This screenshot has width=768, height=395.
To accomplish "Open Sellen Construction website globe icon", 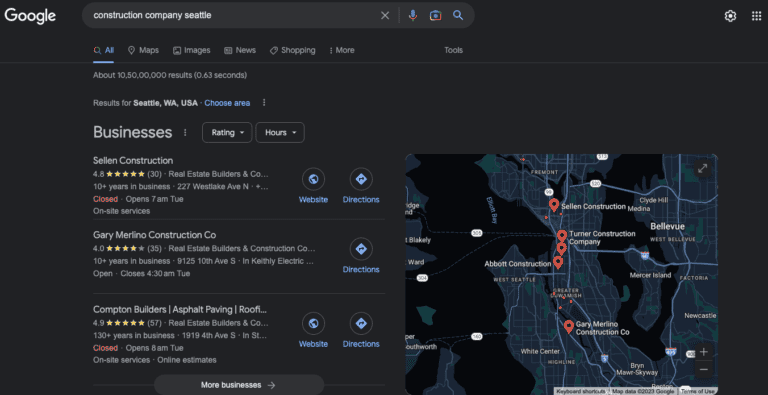I will coord(313,179).
